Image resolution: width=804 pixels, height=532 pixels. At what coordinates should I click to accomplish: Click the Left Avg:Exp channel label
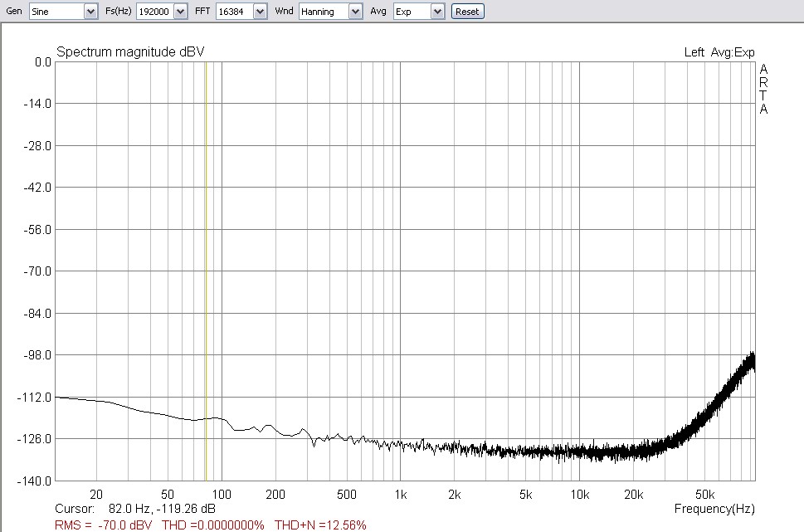pos(719,52)
